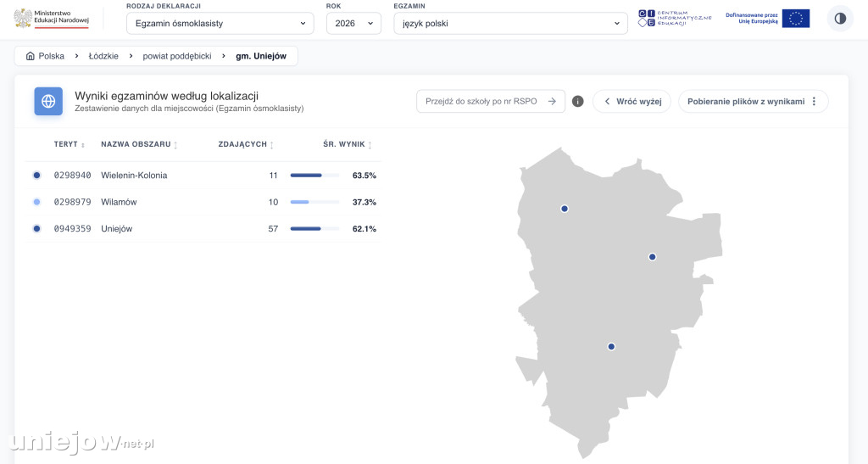Open the info icon next to RSPO
This screenshot has width=868, height=464.
pos(577,101)
